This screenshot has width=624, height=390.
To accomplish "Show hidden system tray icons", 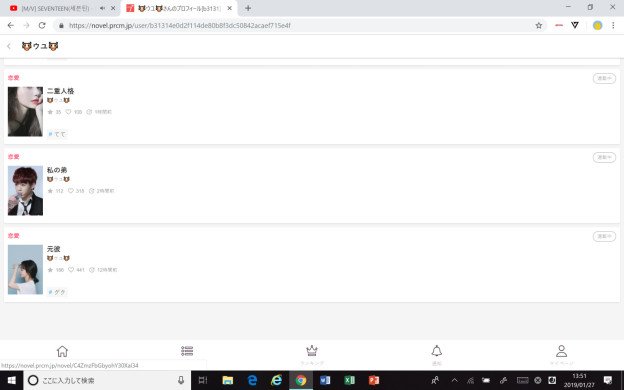I will tap(454, 380).
